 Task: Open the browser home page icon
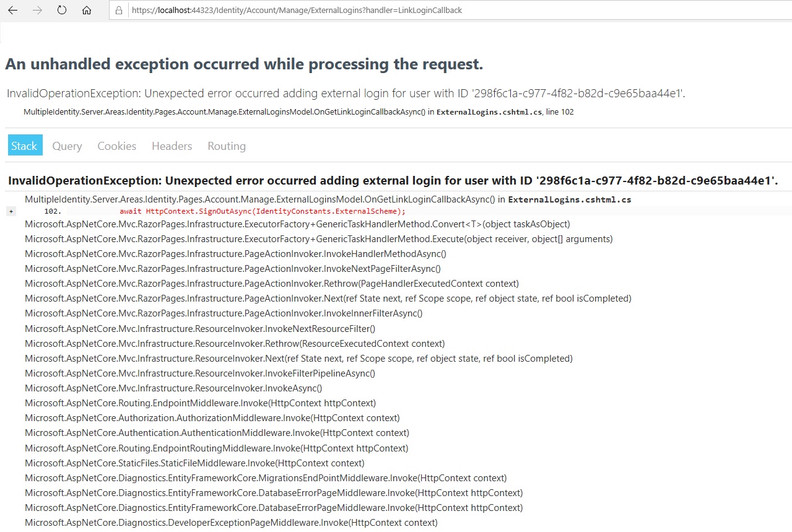pos(86,10)
